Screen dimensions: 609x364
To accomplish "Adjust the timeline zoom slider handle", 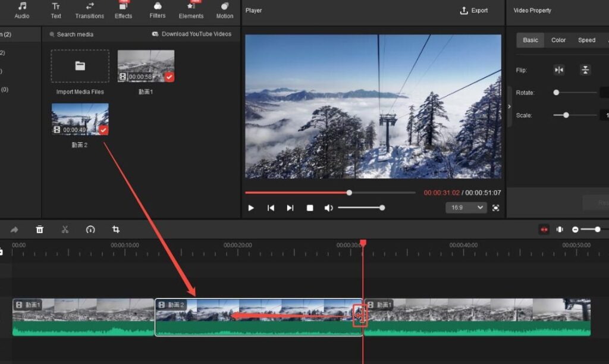I will [x=597, y=230].
